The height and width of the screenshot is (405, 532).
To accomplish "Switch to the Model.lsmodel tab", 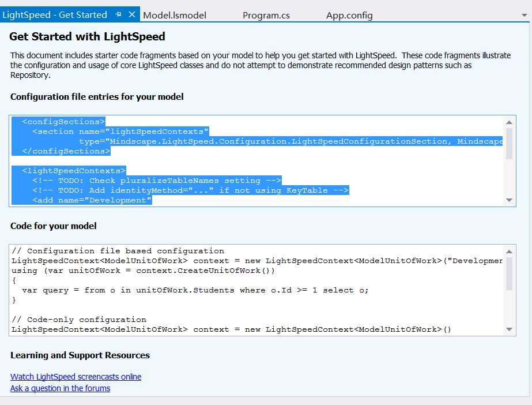I will 175,15.
